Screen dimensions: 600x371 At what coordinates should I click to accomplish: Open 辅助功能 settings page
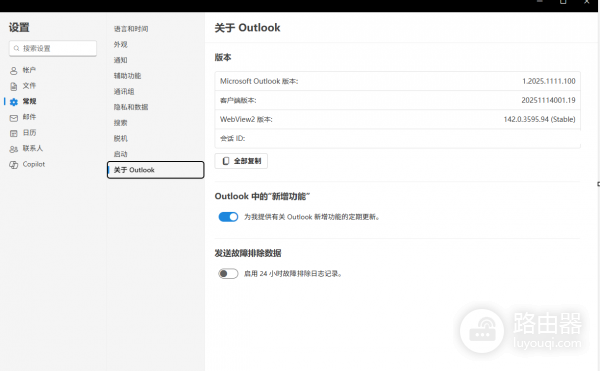[x=127, y=76]
